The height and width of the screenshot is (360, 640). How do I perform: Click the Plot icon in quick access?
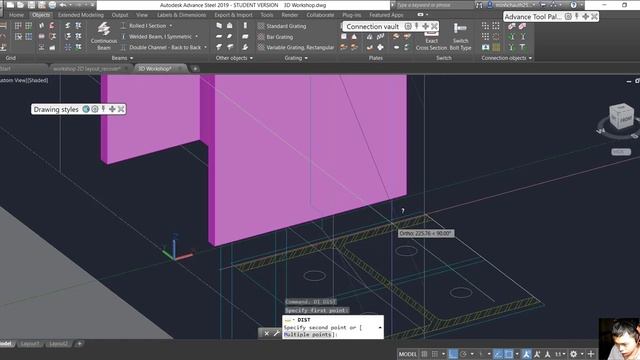tap(52, 5)
